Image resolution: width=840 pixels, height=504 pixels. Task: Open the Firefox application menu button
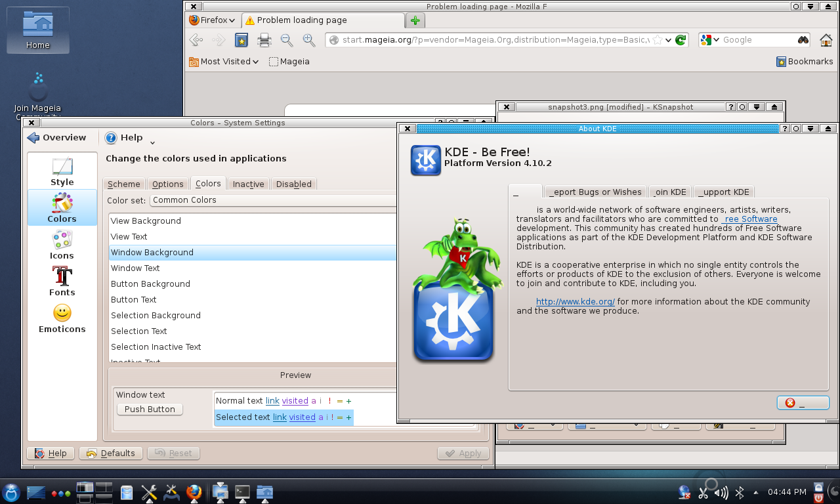212,20
